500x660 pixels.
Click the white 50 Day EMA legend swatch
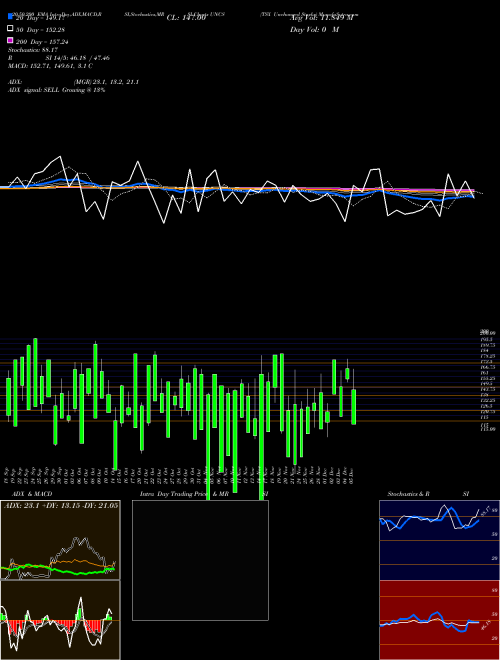(11, 29)
